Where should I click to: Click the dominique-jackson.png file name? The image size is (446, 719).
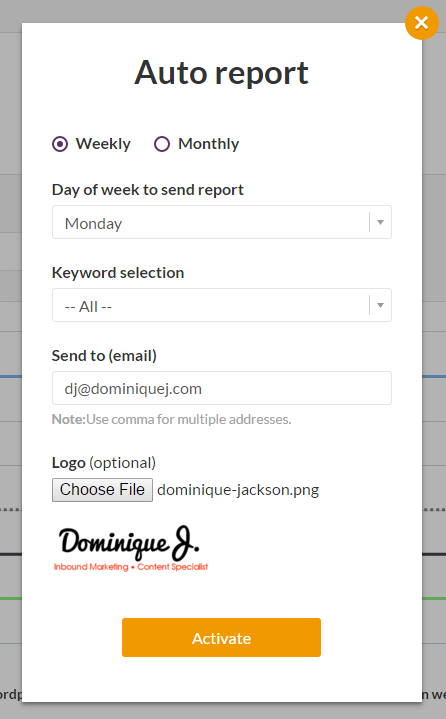pos(238,490)
